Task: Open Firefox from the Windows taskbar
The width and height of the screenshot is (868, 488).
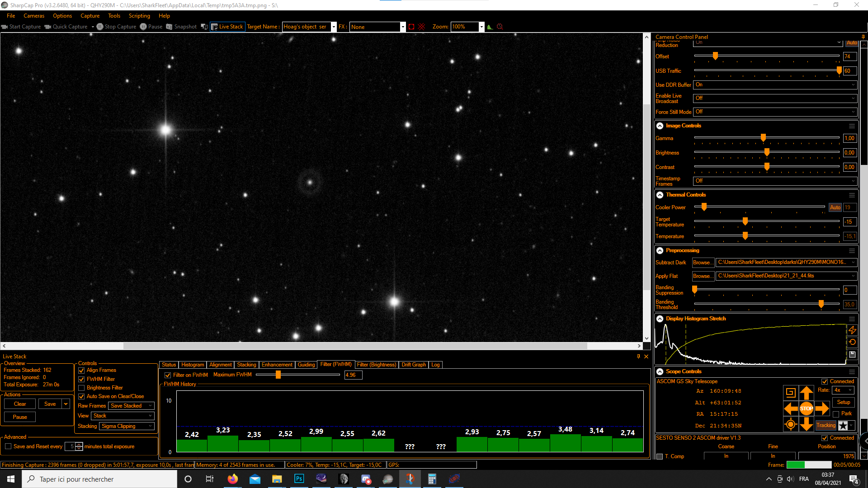Action: 232,479
